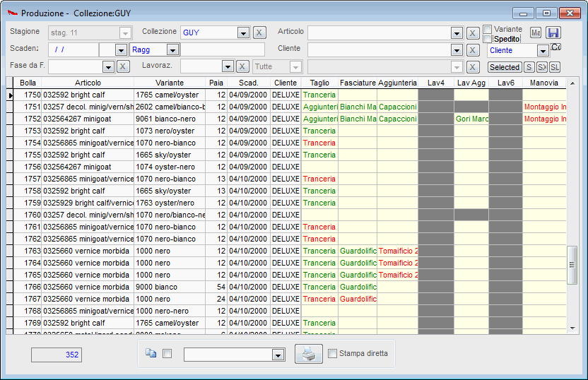Screen dimensions: 588x380
Task: Click the Bolla column header
Action: click(28, 83)
